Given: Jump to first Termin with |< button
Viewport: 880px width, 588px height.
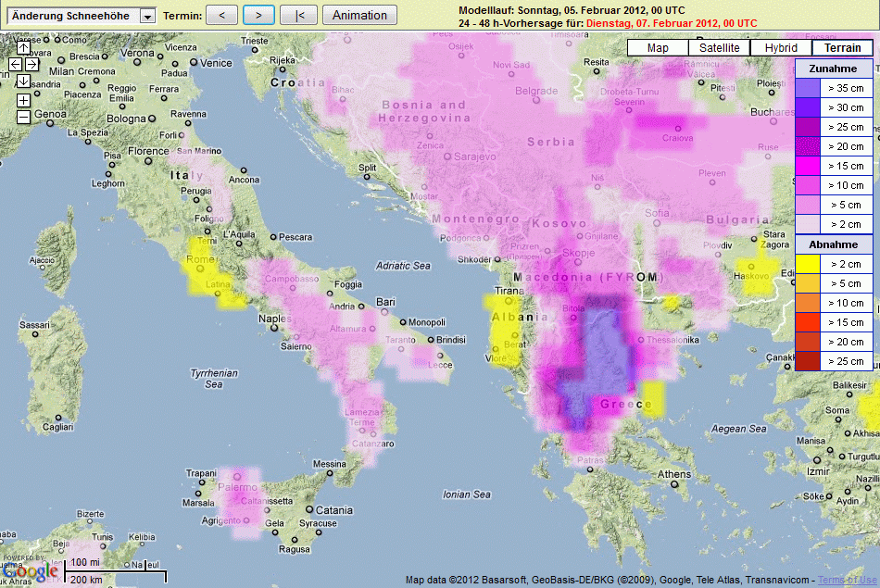Looking at the screenshot, I should (298, 15).
